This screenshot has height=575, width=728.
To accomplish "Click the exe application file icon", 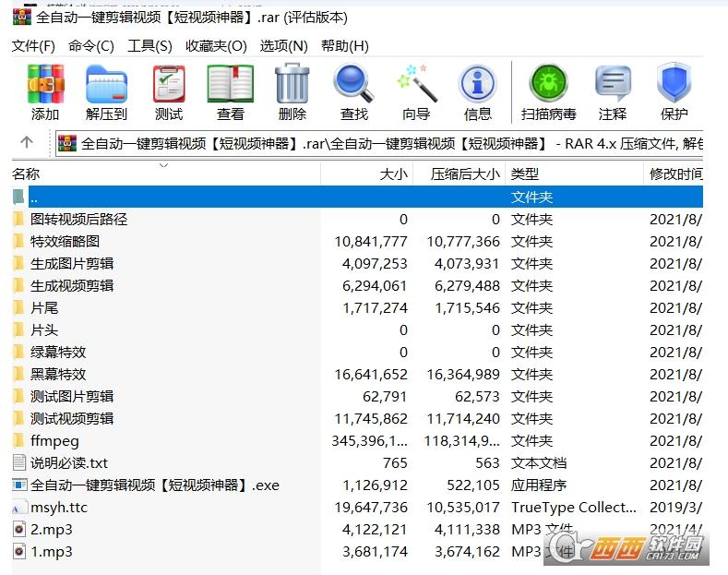I will pos(19,485).
